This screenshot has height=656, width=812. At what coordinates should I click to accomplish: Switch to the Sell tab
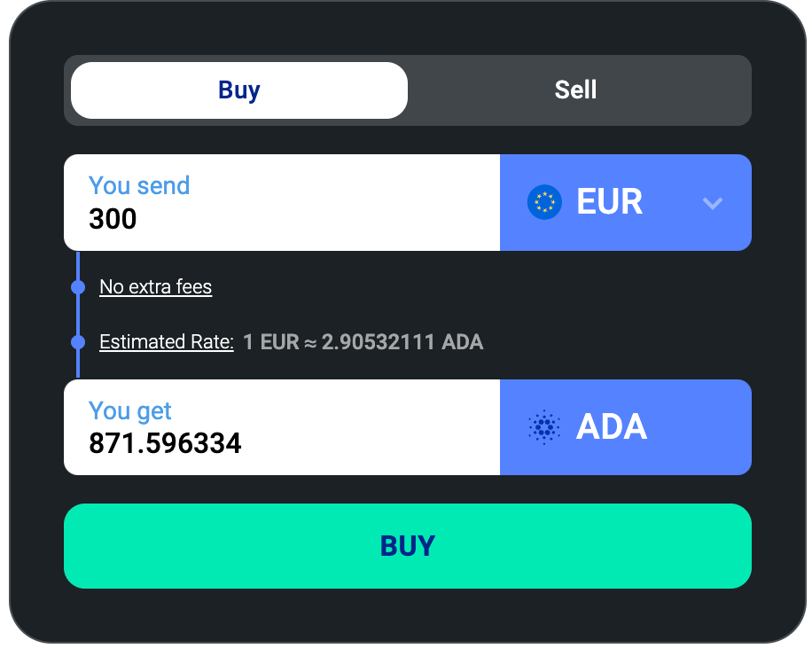(576, 90)
